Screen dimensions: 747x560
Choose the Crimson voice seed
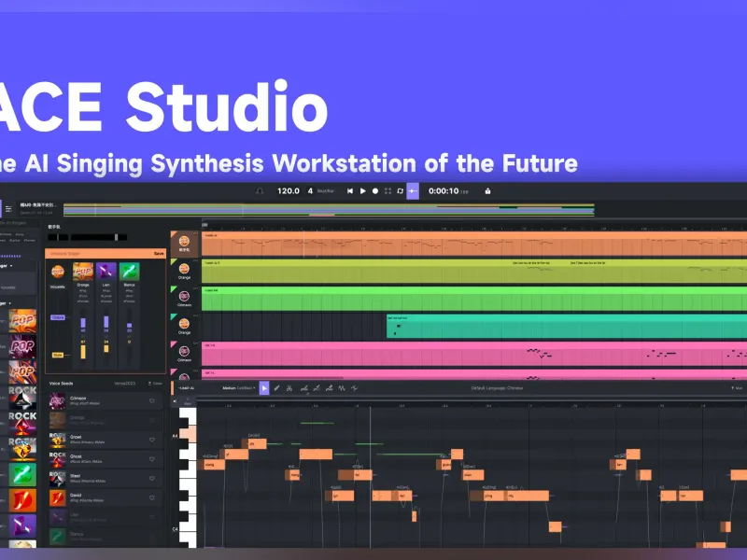[x=105, y=400]
